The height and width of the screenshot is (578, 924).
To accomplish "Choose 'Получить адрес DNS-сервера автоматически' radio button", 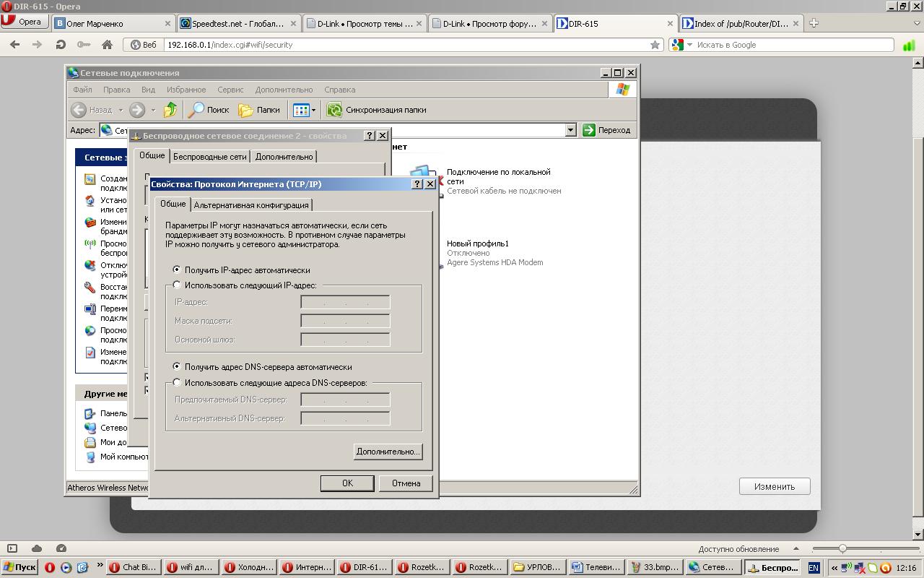I will point(177,367).
